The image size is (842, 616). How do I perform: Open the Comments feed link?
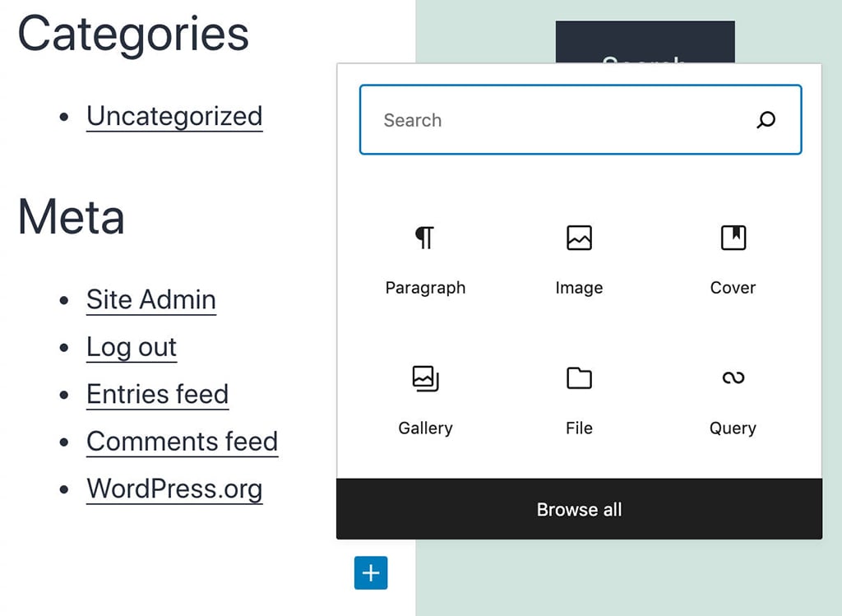pos(182,442)
